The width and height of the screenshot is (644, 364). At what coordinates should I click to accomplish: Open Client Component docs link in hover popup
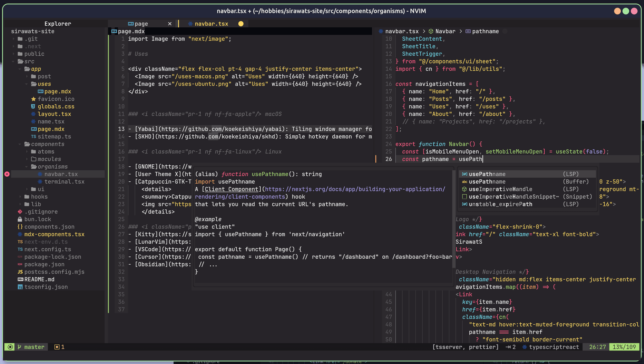pos(231,189)
